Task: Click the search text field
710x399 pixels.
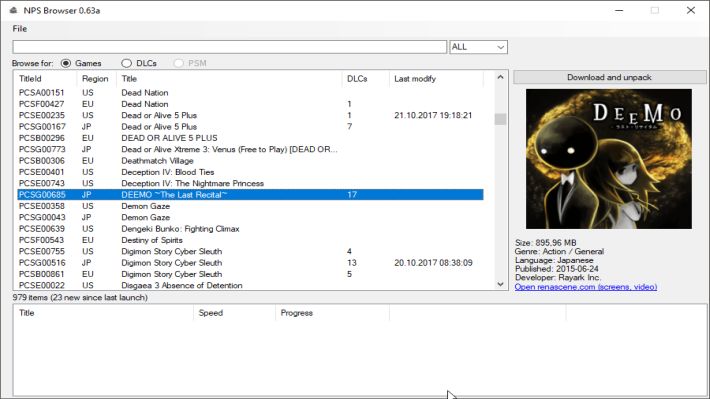Action: pyautogui.click(x=230, y=47)
